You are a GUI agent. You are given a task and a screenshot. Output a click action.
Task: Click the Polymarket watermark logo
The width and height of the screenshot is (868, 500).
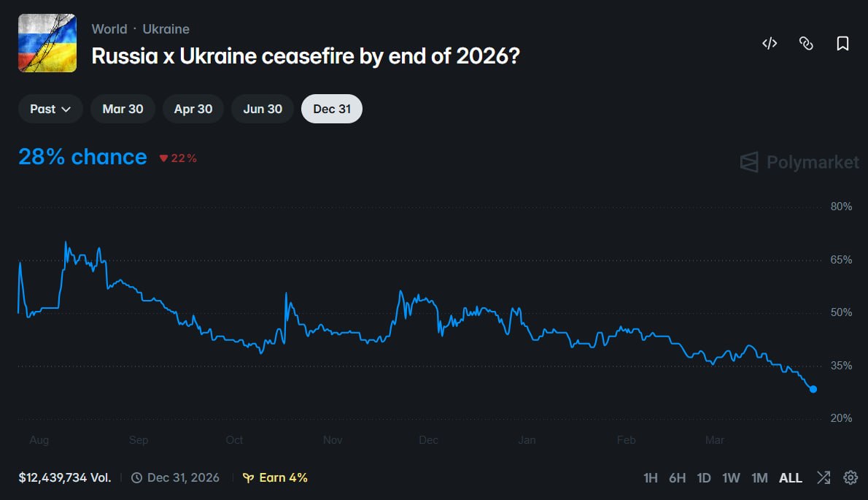click(x=797, y=162)
